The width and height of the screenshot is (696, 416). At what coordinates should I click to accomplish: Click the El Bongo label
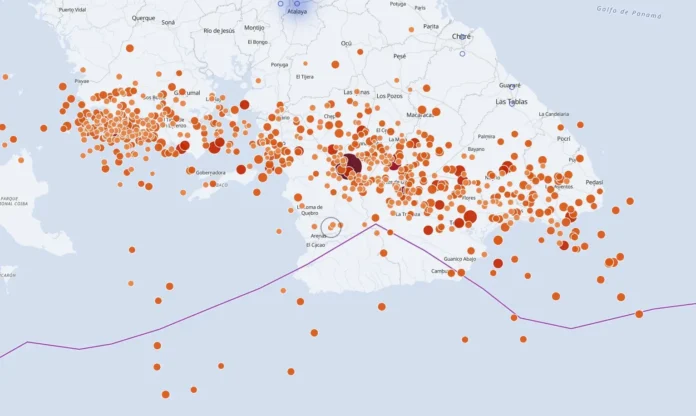pyautogui.click(x=258, y=42)
